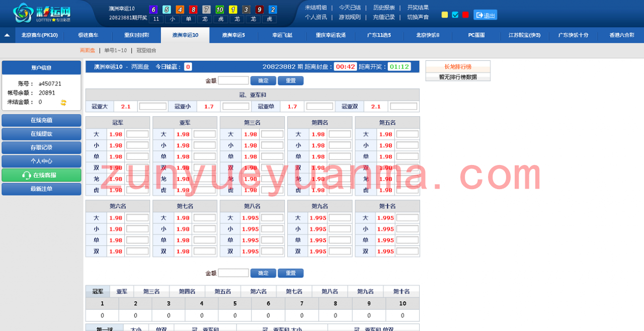Focus the top 金额 amount input
The image size is (644, 331).
tap(233, 80)
